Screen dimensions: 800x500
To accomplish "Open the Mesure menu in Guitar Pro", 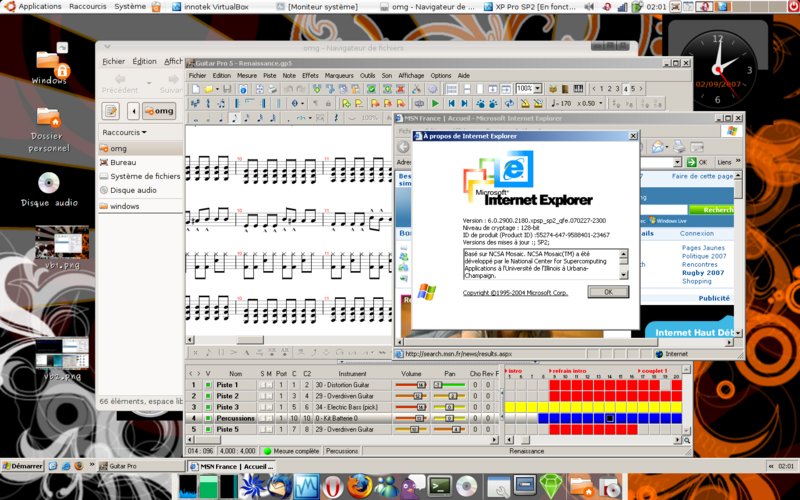I will [x=246, y=75].
